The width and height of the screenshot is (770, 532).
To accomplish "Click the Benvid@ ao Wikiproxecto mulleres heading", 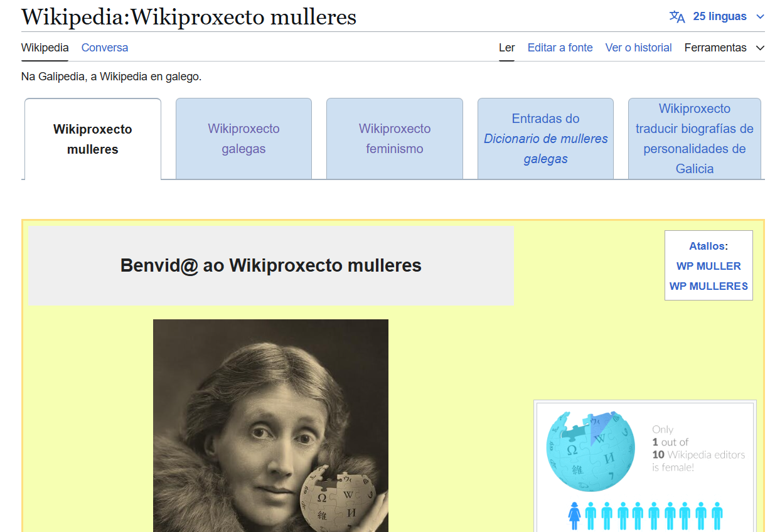I will 271,265.
